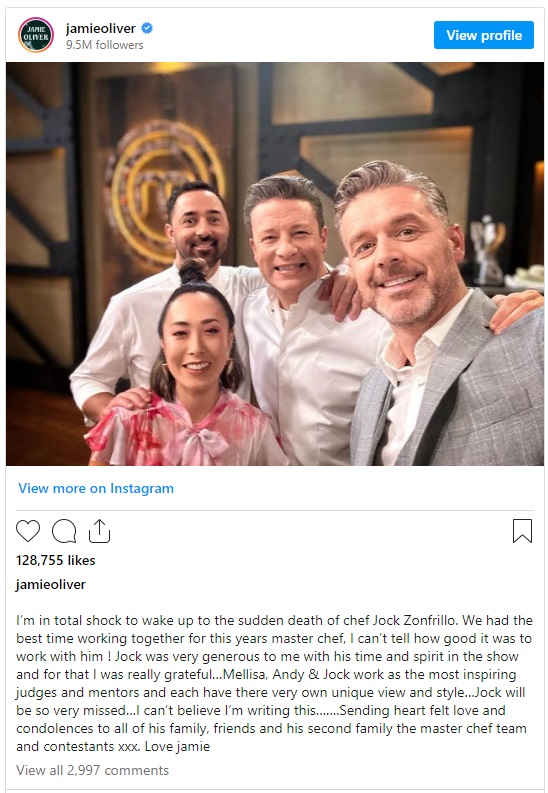Save the post with the bookmark icon
This screenshot has height=793, width=548.
tap(522, 531)
